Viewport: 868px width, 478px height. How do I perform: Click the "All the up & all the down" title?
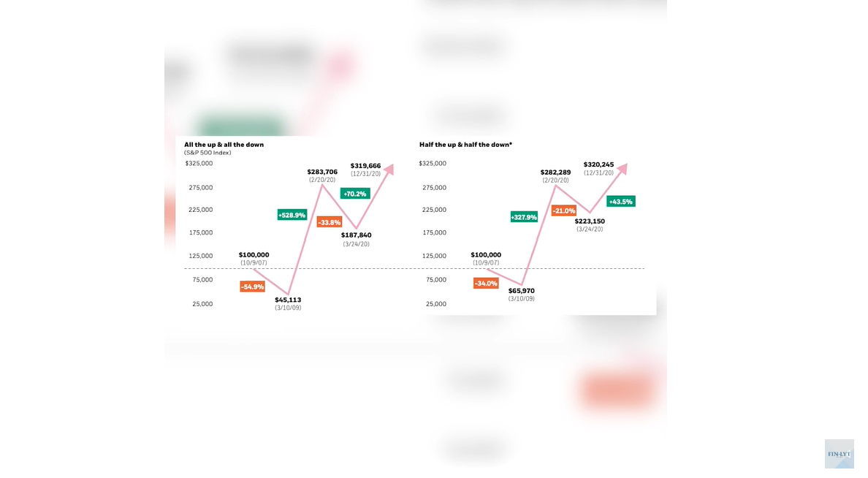(224, 145)
